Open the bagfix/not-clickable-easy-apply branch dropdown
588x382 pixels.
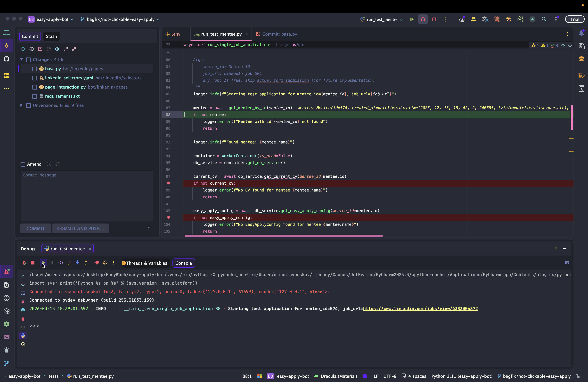click(x=120, y=19)
